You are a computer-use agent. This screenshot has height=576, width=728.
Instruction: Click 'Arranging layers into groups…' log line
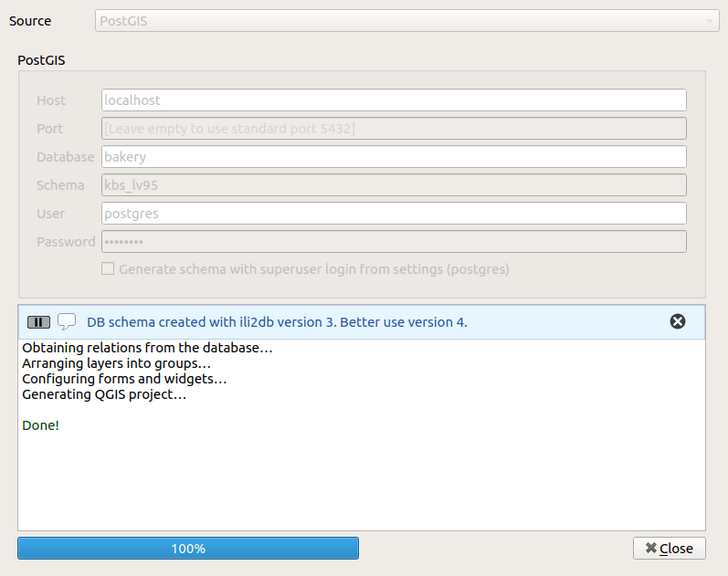pyautogui.click(x=116, y=363)
